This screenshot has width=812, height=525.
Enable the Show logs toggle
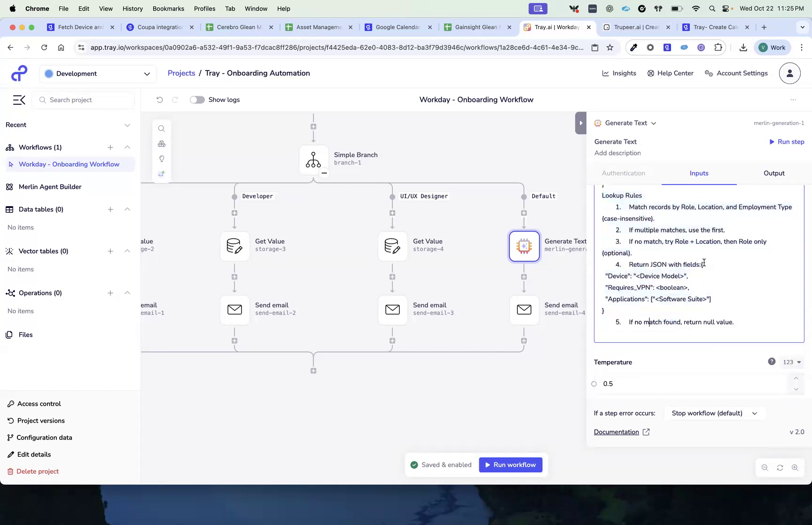click(197, 100)
